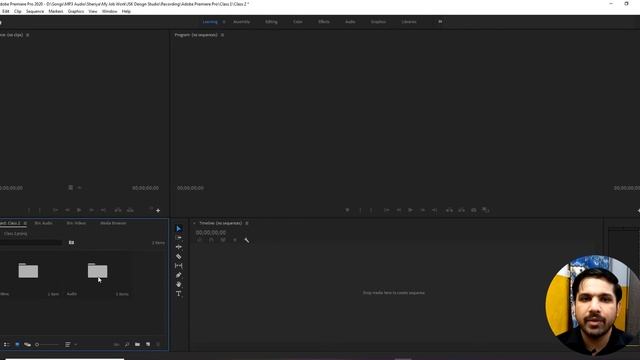Restore down the Premiere window
This screenshot has height=360, width=640.
point(626,4)
